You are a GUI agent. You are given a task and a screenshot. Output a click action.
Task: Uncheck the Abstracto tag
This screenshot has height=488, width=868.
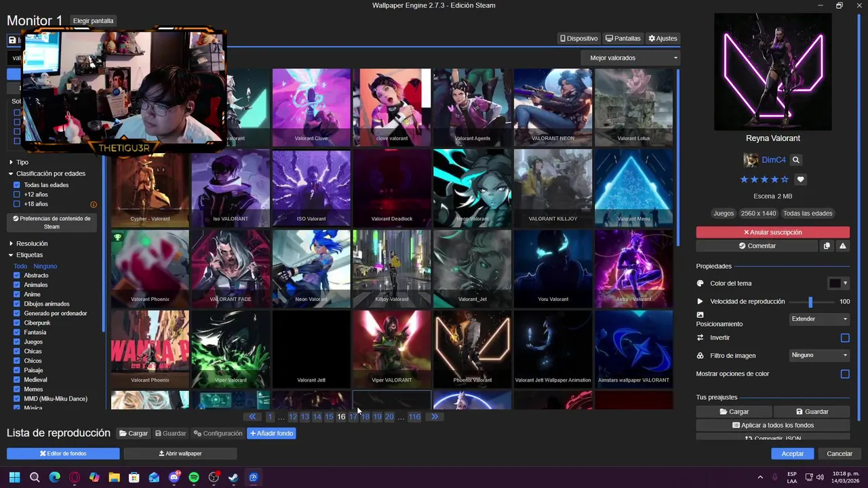click(17, 276)
